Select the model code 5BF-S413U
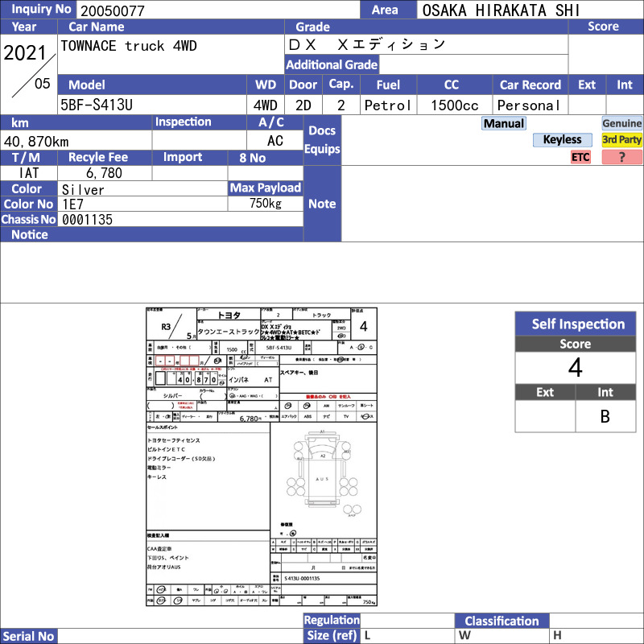This screenshot has width=644, height=644. [97, 105]
